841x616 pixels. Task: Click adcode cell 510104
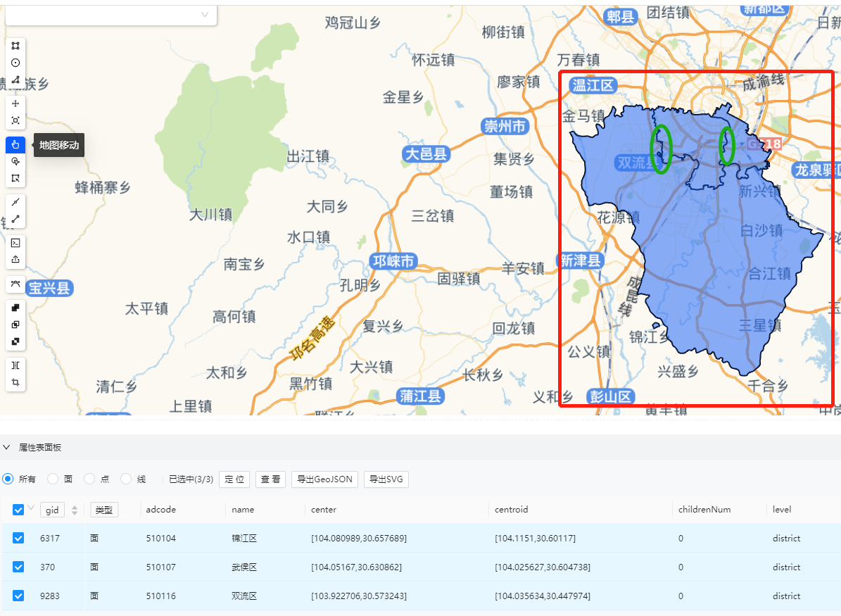pos(161,538)
